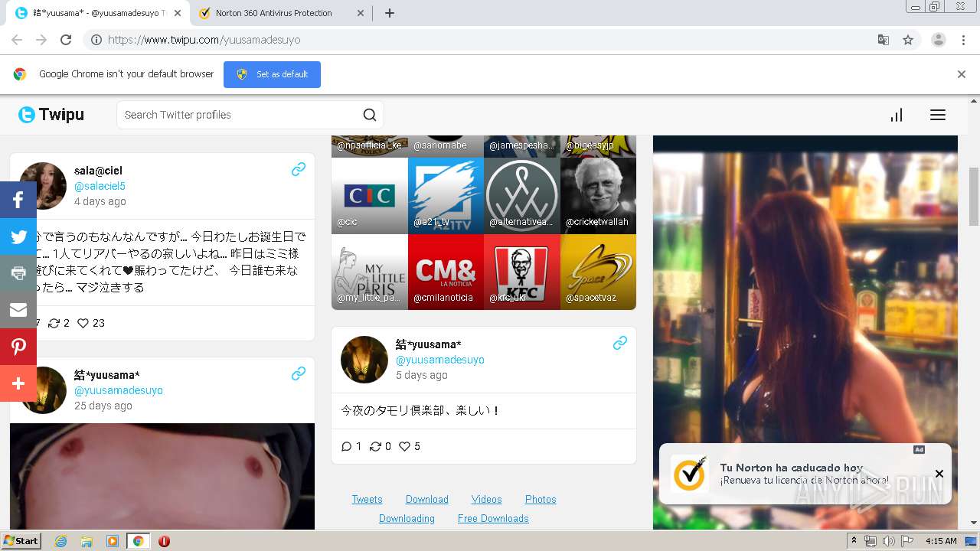Click the heart icon on the sala@ciel tweet
The image size is (980, 551).
click(83, 323)
